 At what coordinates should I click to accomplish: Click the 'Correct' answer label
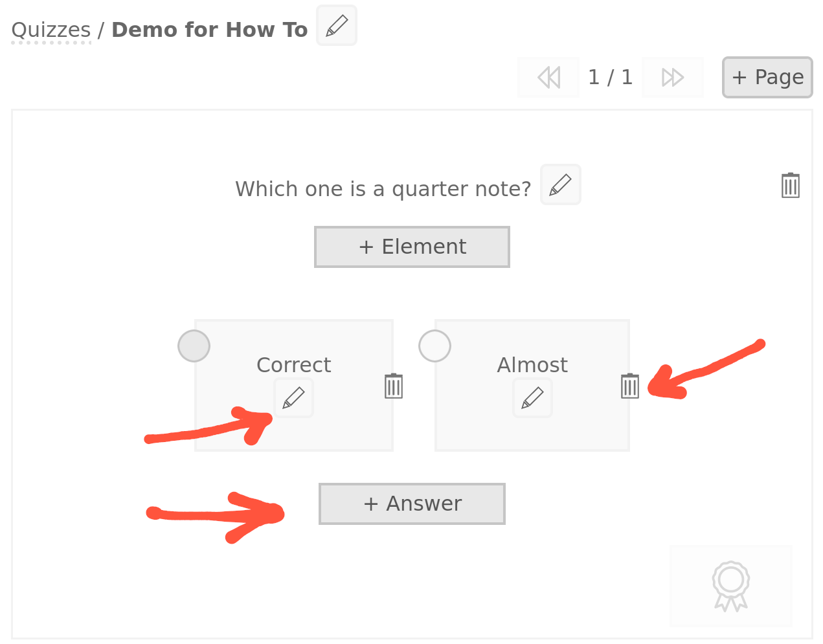[x=293, y=365]
